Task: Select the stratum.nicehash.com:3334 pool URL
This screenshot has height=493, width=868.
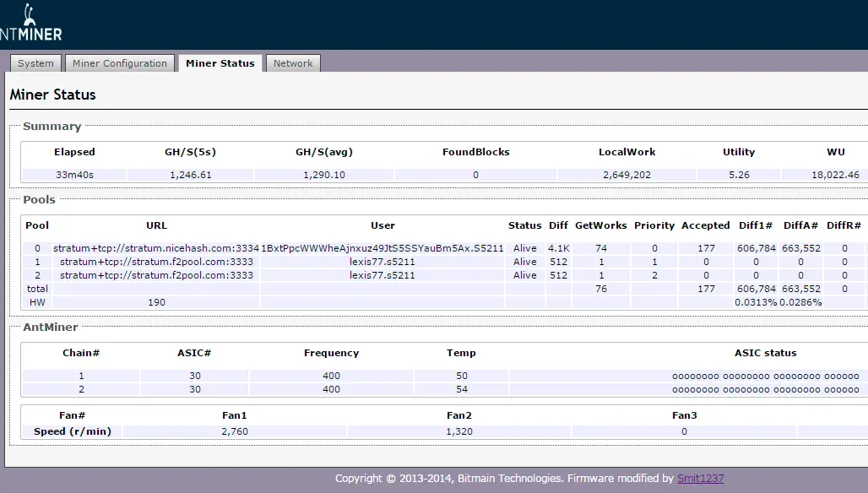Action: point(156,248)
